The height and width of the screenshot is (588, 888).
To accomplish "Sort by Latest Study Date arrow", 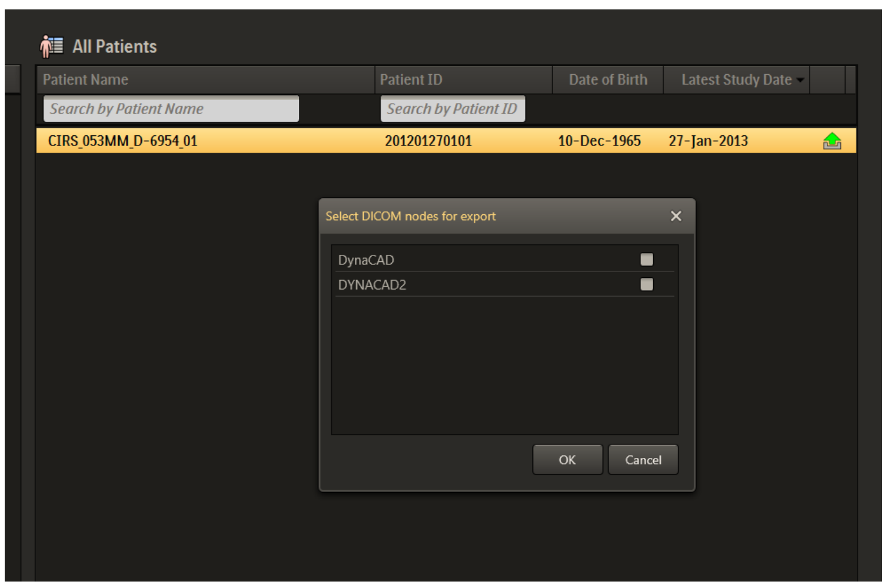I will point(800,80).
